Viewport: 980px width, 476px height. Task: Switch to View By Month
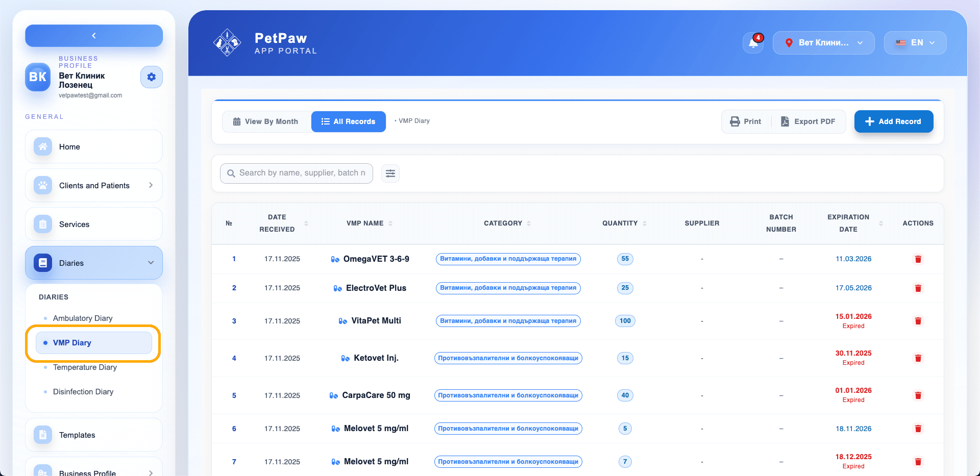266,122
